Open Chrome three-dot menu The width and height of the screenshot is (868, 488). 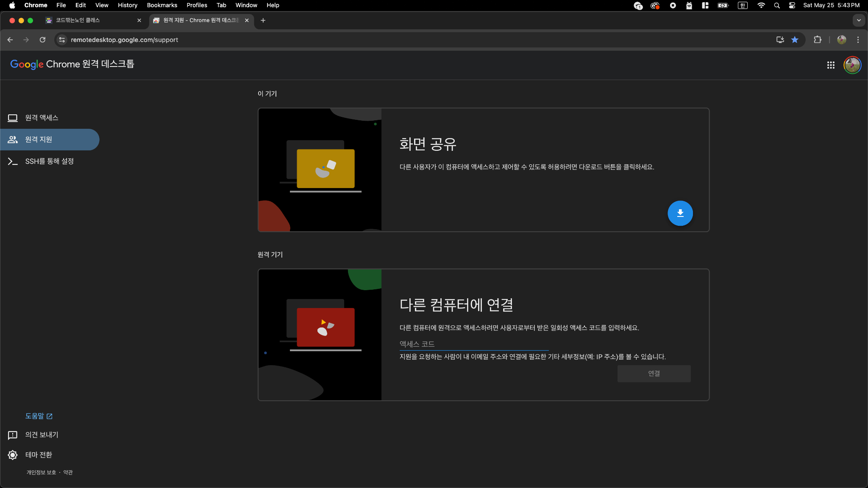[x=858, y=40]
